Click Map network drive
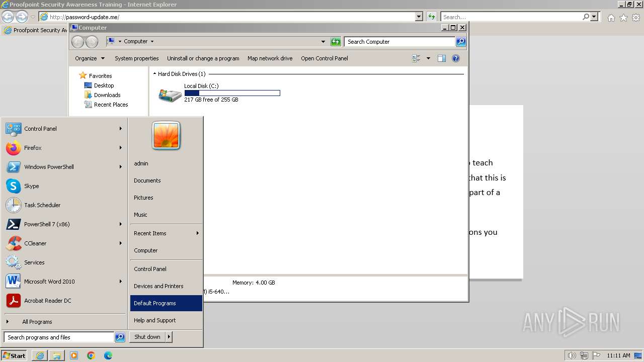The height and width of the screenshot is (362, 644). (x=270, y=58)
